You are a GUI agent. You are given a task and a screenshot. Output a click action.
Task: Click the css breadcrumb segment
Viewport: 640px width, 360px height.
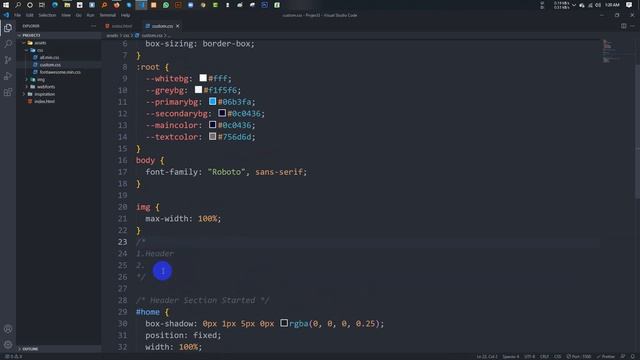coord(126,36)
